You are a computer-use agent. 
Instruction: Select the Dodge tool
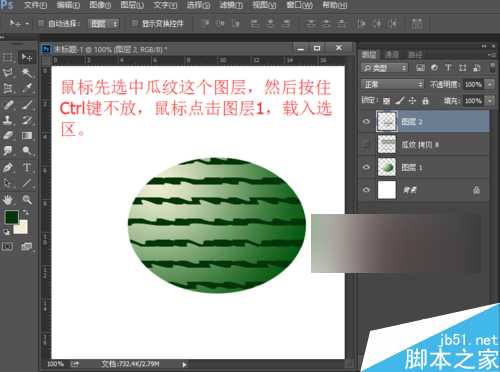click(x=27, y=151)
